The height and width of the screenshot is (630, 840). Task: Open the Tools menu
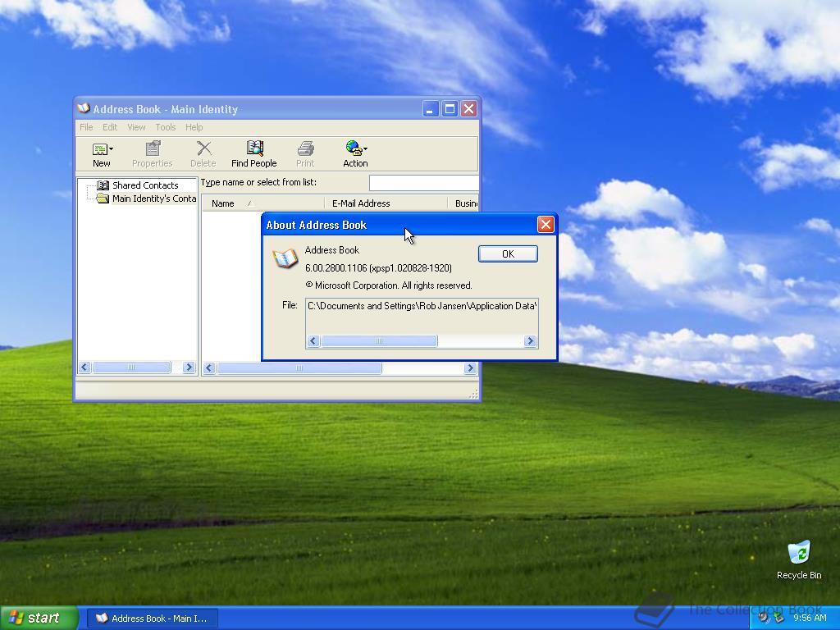(x=166, y=127)
